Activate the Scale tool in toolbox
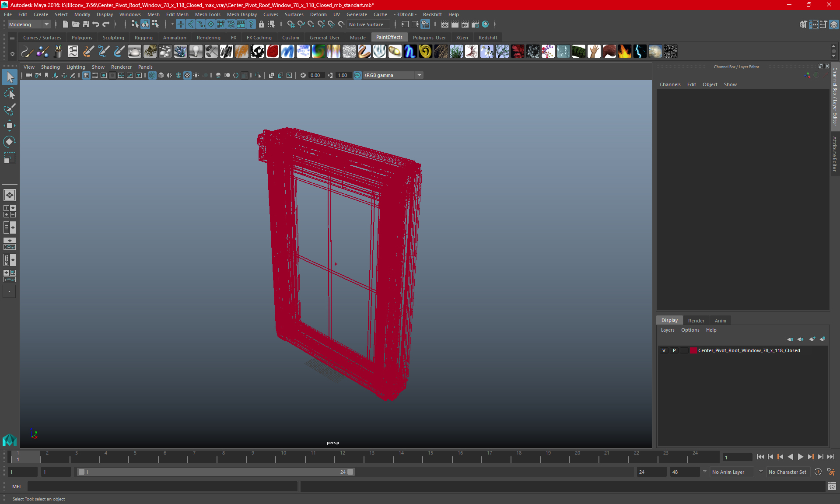The image size is (840, 504). point(10,157)
